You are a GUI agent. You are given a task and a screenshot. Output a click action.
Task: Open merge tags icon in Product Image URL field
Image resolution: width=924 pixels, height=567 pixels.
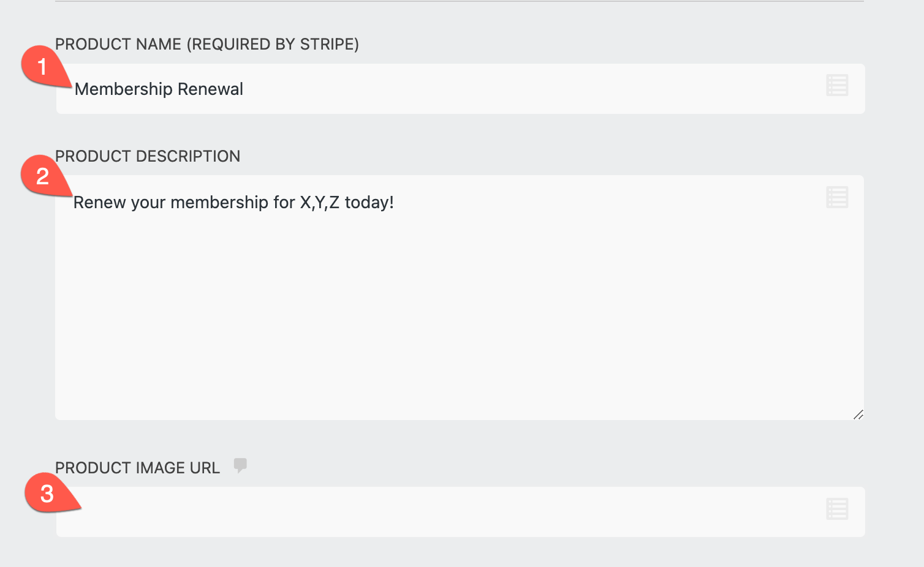837,509
